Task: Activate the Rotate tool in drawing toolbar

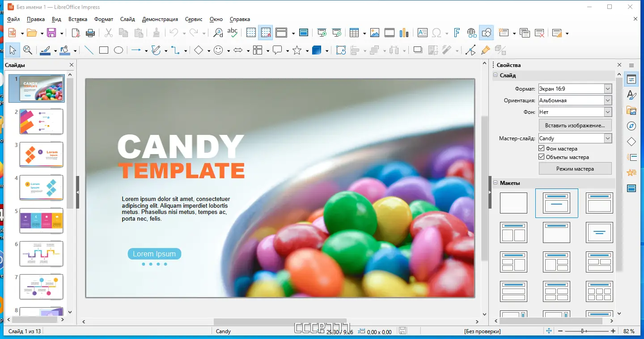Action: coord(341,50)
